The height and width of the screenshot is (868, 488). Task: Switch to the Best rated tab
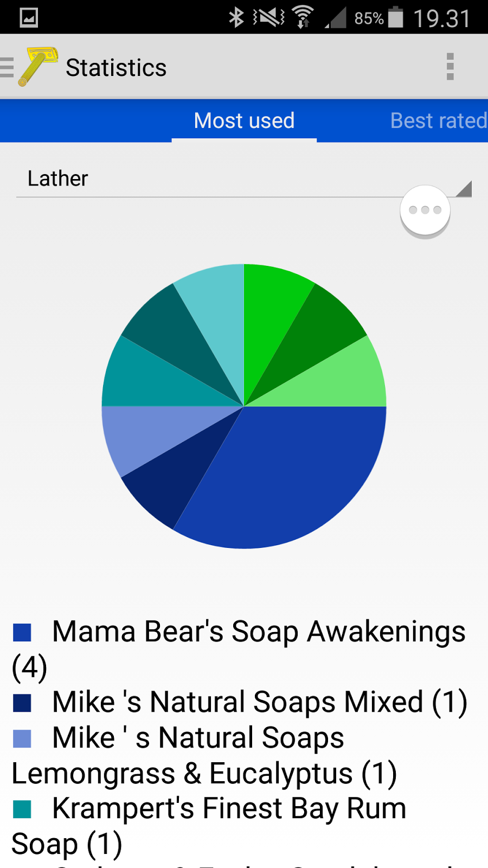pos(438,121)
